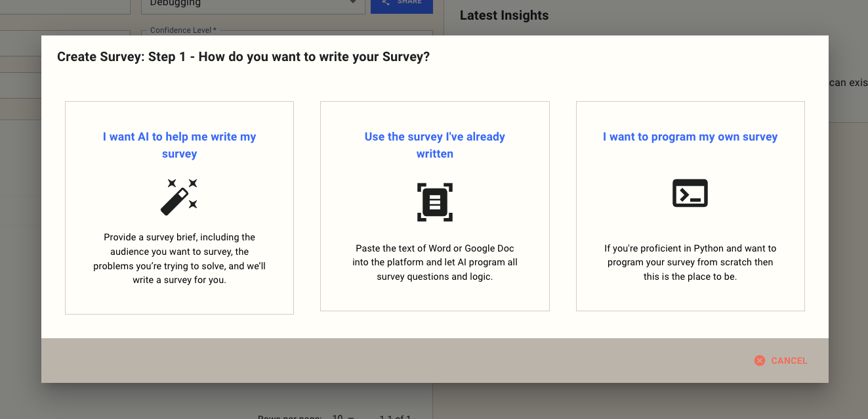
Task: Click the "proficient in Python" description text
Action: 690,263
